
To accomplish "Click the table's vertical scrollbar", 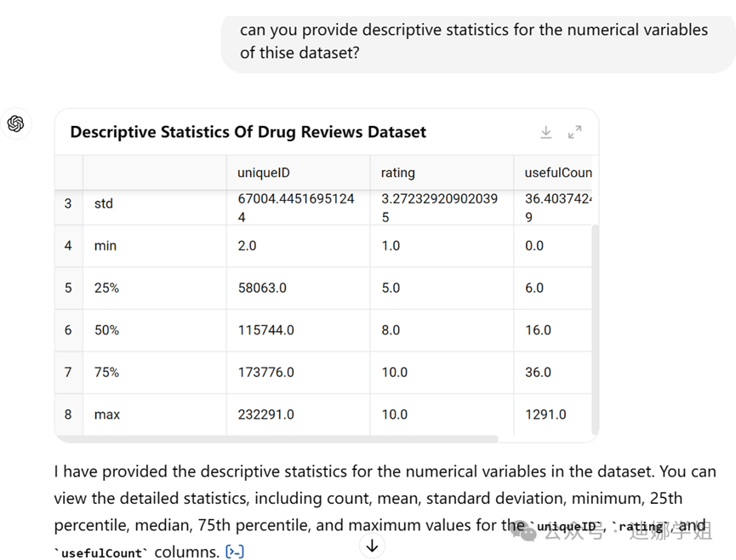I will pos(596,329).
